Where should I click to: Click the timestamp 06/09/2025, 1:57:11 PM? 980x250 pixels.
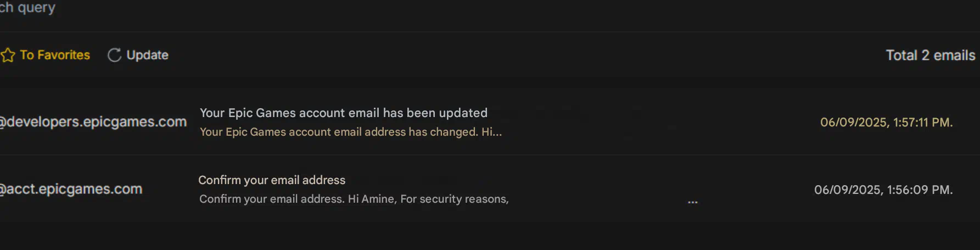tap(886, 122)
